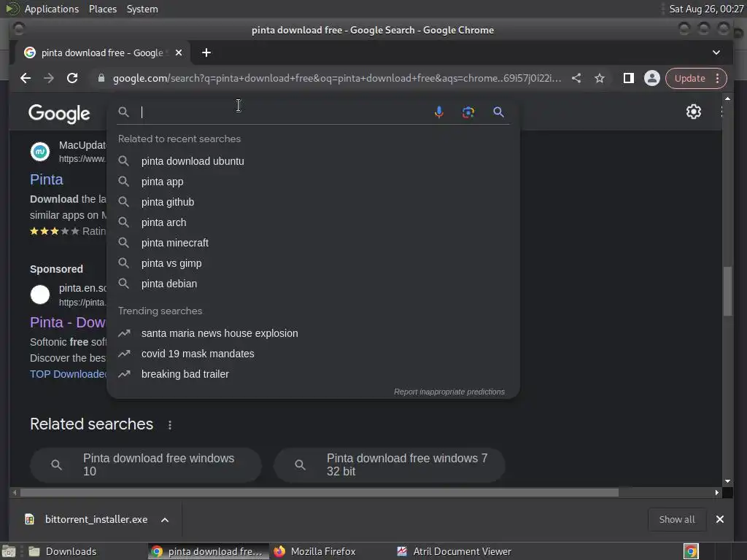Select trending covid 19 mask mandates
This screenshot has height=560, width=747.
313,354
